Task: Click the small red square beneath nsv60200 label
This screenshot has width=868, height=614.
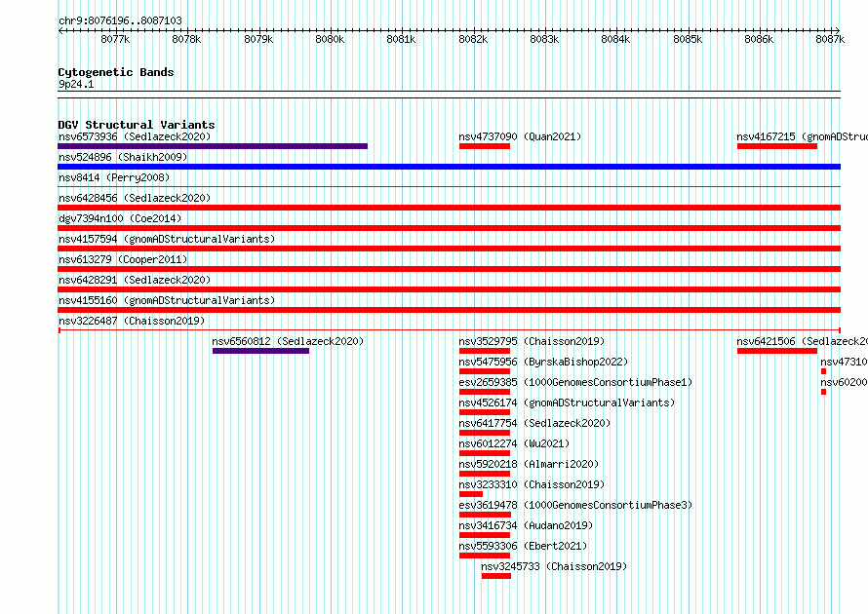Action: (x=824, y=392)
